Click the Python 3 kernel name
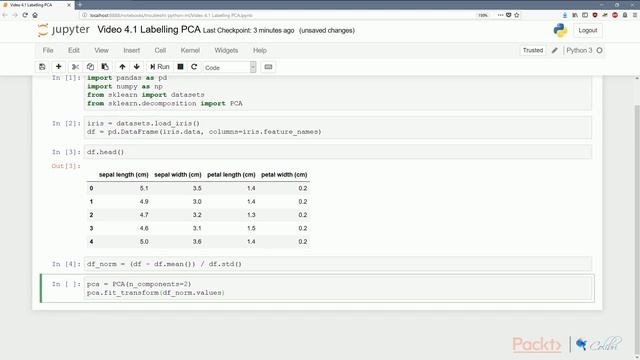 coord(579,50)
